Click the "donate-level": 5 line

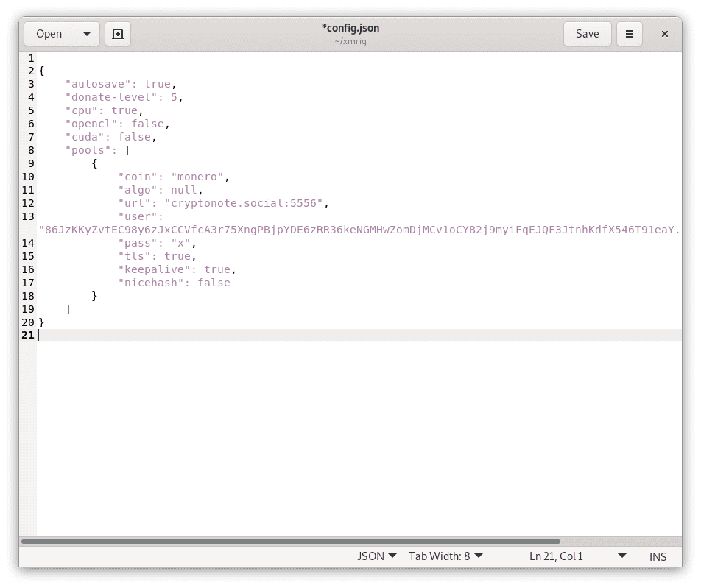pos(124,97)
